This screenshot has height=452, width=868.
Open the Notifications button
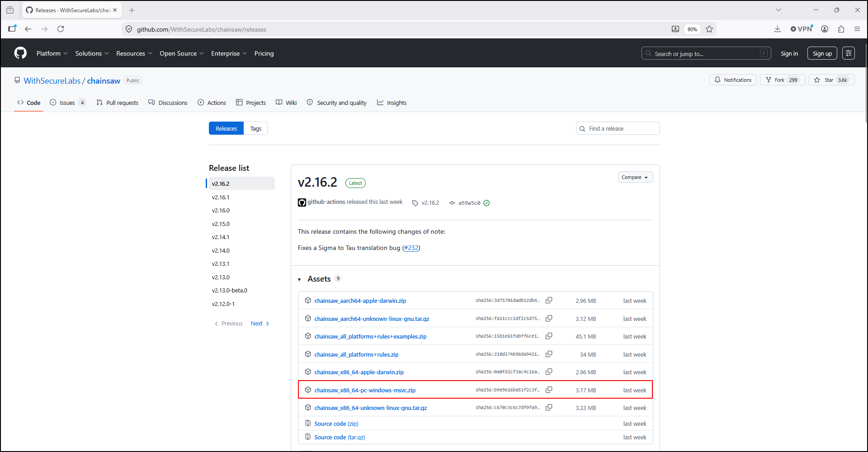tap(733, 80)
